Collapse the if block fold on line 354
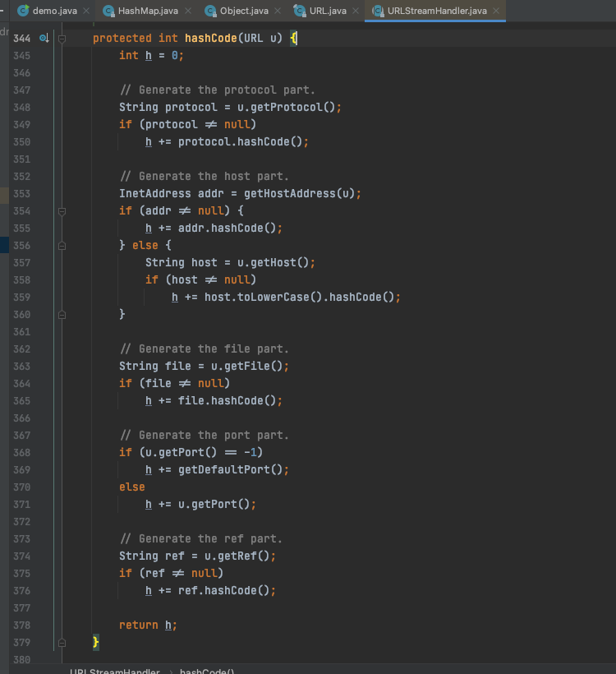The image size is (616, 674). (62, 211)
